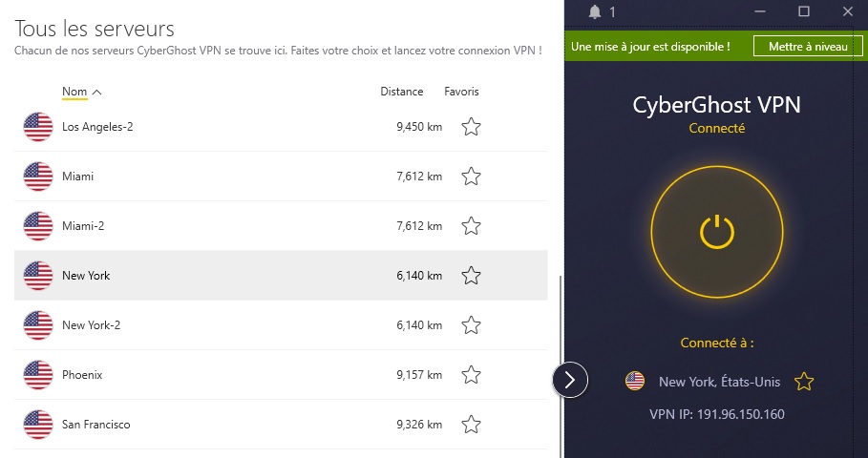868x458 pixels.
Task: Click the notification bell icon
Action: point(595,11)
